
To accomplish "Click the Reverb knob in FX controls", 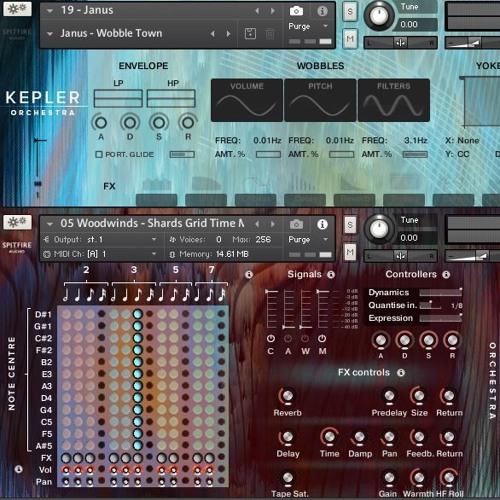I will coord(287,396).
